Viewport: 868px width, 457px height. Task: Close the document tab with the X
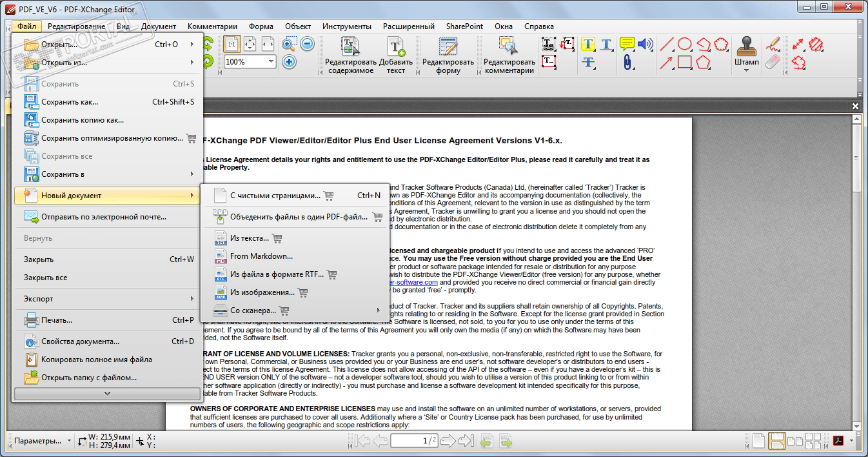coord(855,106)
